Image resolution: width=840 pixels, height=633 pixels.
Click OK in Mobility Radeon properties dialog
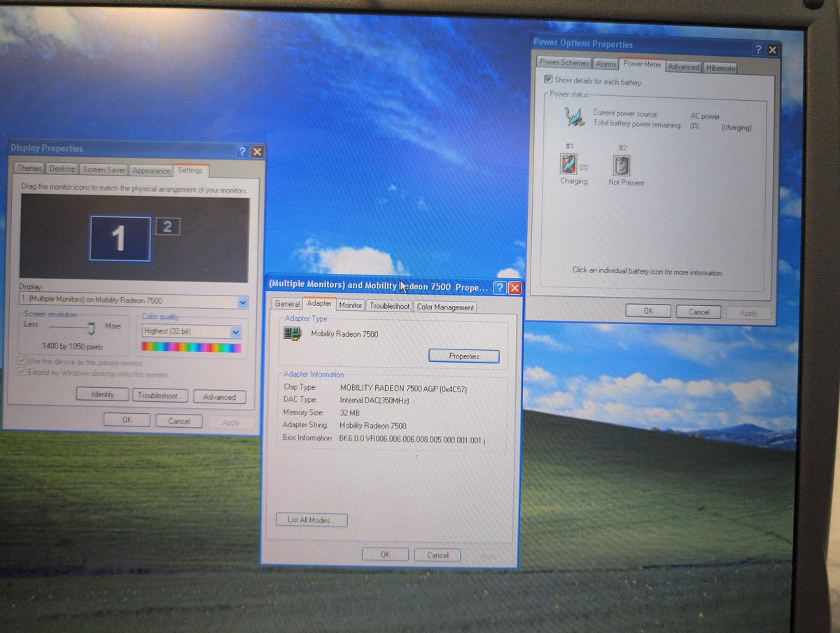pyautogui.click(x=385, y=555)
